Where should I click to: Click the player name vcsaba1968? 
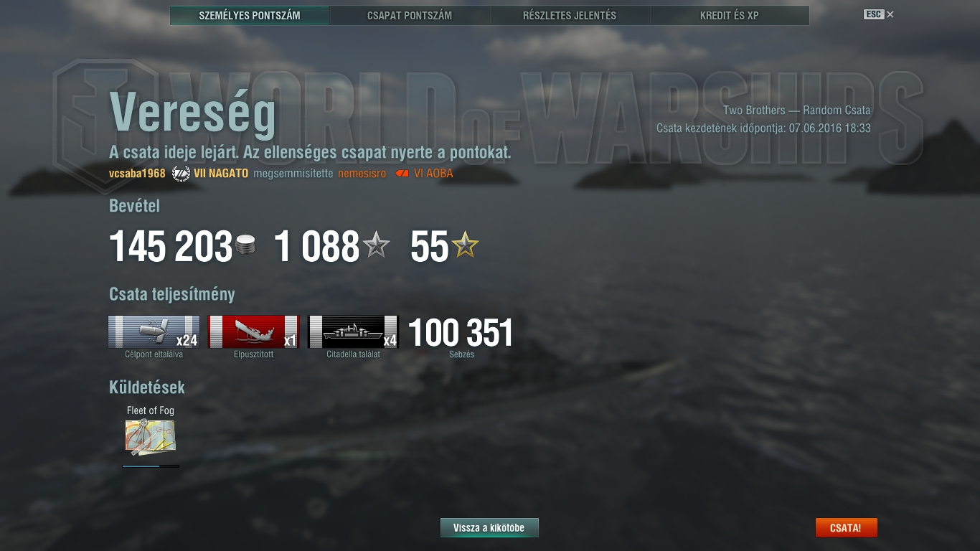(x=137, y=174)
